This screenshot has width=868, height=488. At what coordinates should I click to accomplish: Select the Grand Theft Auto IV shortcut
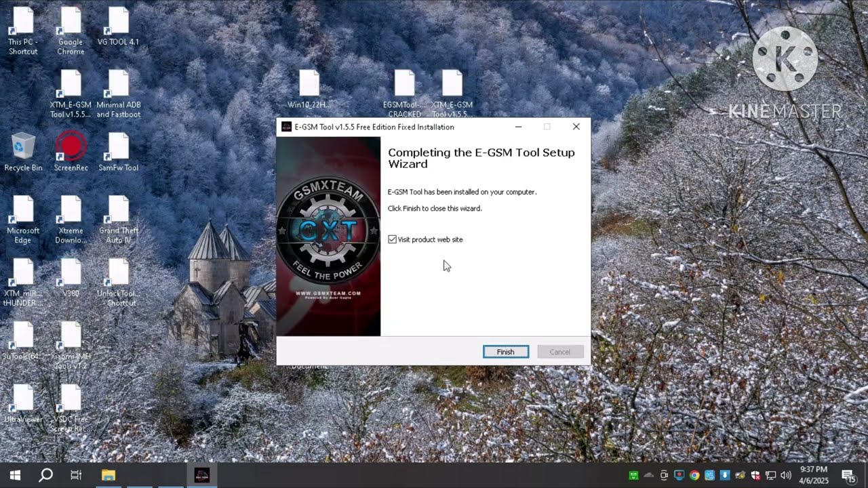click(118, 220)
